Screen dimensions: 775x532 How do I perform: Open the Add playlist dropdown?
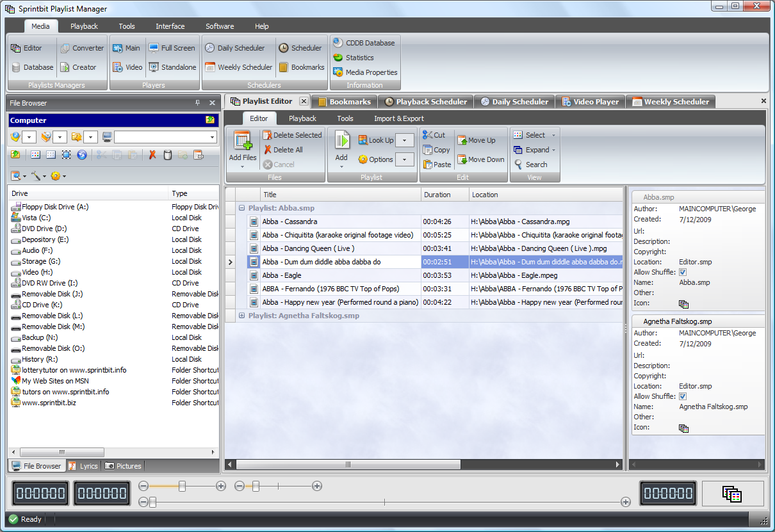(341, 166)
